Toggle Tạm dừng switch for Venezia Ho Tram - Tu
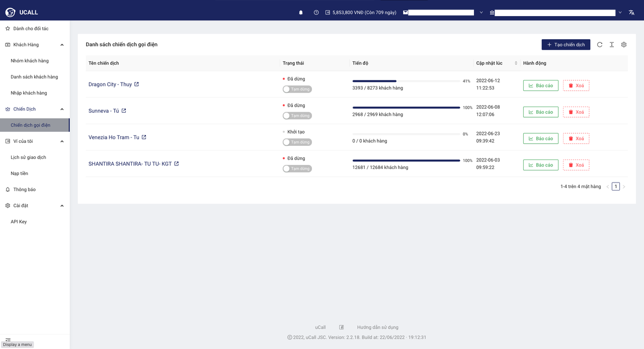Viewport: 644px width, 349px height. (x=297, y=142)
